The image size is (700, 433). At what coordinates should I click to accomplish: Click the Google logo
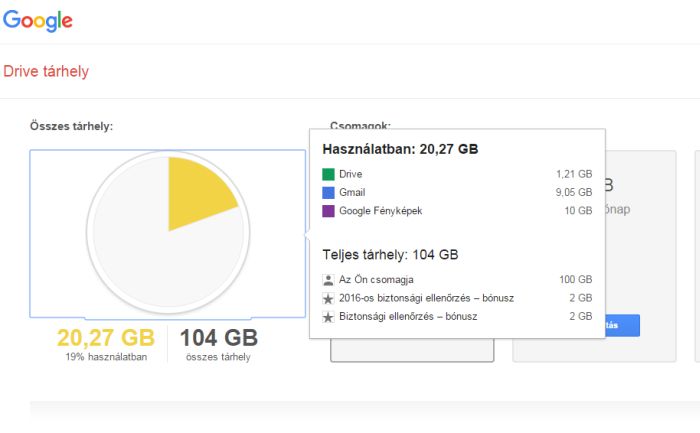coord(37,20)
